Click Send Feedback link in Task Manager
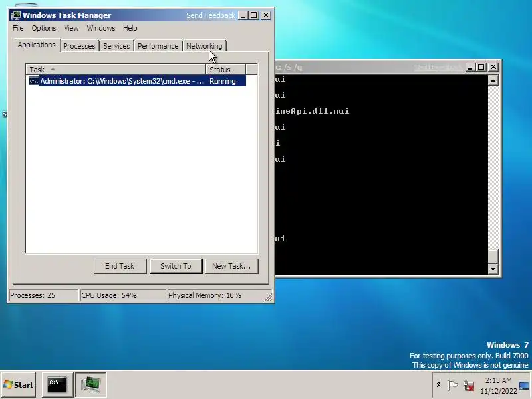532x399 pixels. click(211, 15)
